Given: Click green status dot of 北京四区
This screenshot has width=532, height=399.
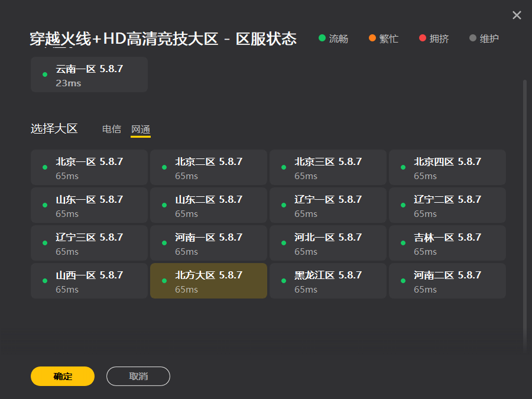Looking at the screenshot, I should tap(403, 167).
